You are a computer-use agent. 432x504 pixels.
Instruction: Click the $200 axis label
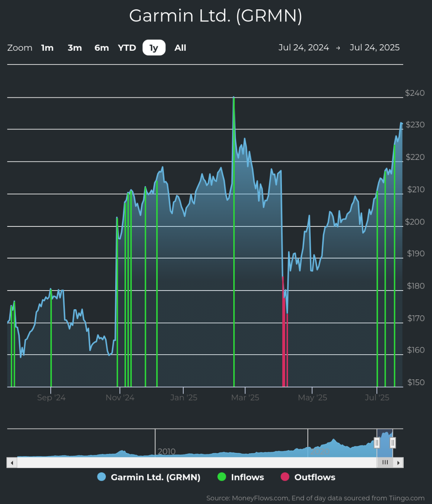click(415, 222)
